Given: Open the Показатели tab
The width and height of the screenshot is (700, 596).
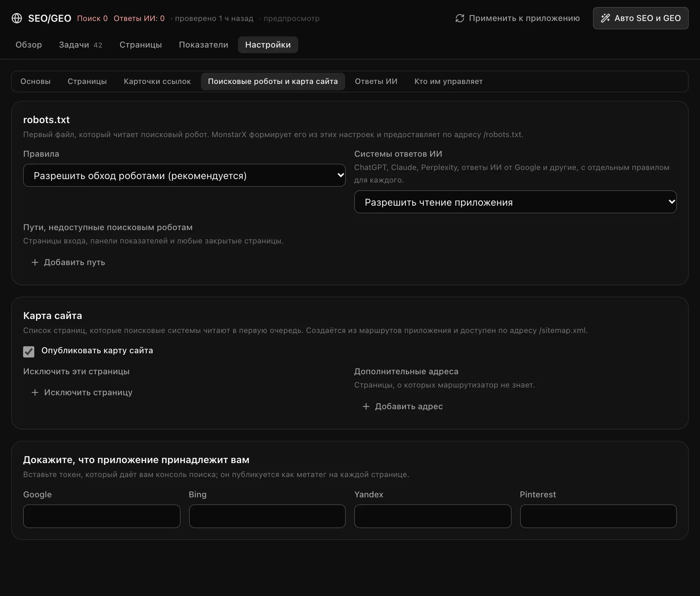Looking at the screenshot, I should pos(203,45).
